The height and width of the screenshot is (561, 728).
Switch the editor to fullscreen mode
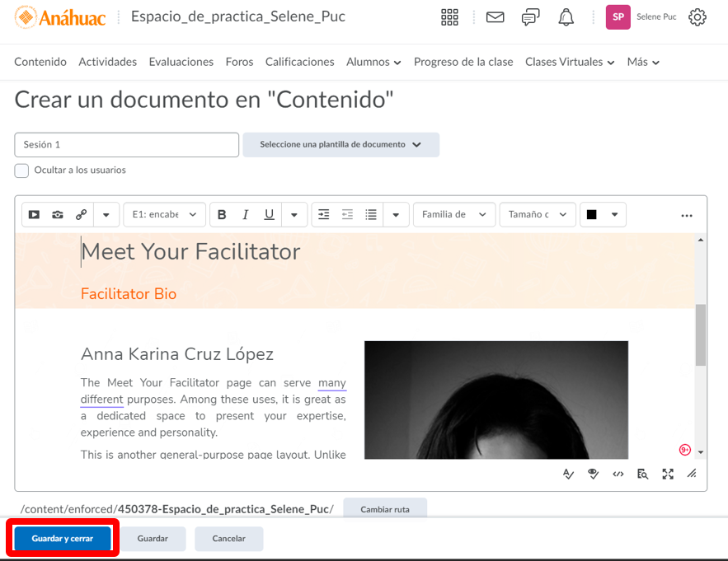point(667,474)
